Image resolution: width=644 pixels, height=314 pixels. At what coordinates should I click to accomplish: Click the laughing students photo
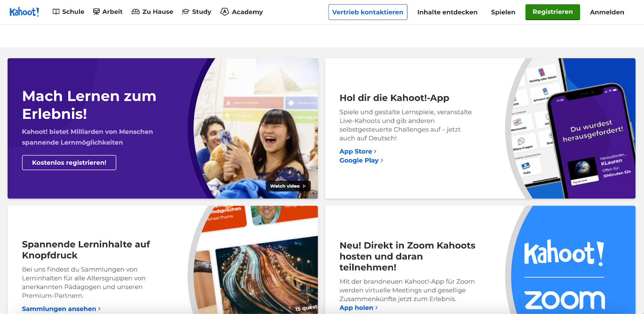256,128
